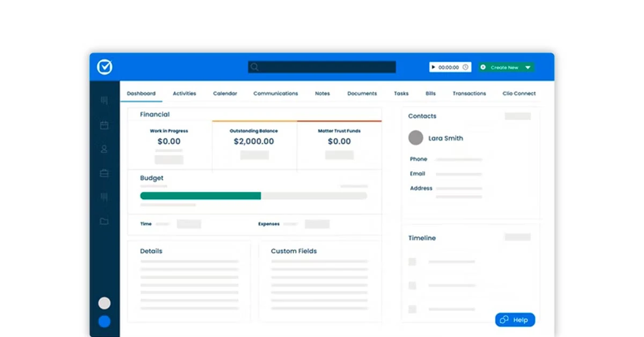The width and height of the screenshot is (644, 337).
Task: Open the Transactions tab
Action: pos(469,93)
